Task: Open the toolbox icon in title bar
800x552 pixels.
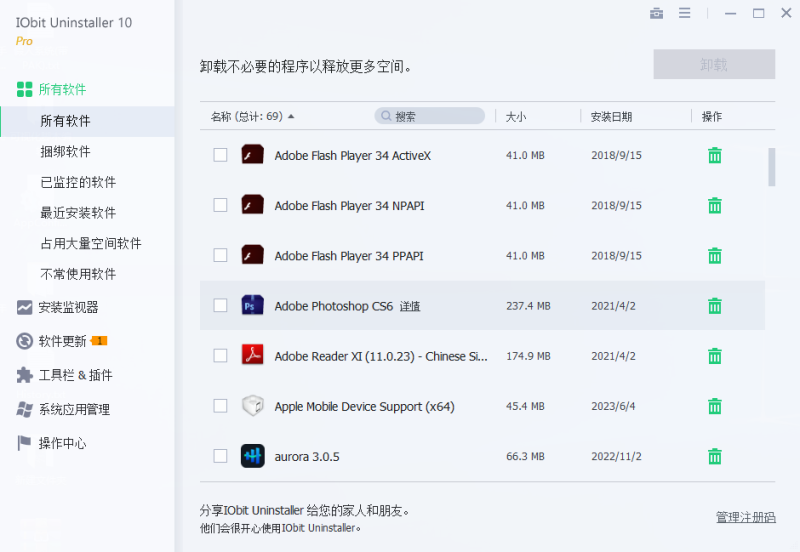Action: point(657,13)
